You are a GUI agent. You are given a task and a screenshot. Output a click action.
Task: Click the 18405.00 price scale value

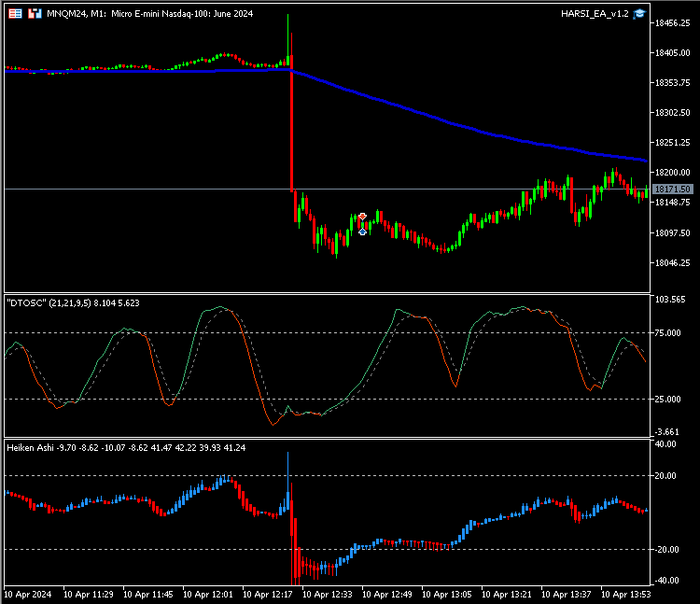(672, 53)
